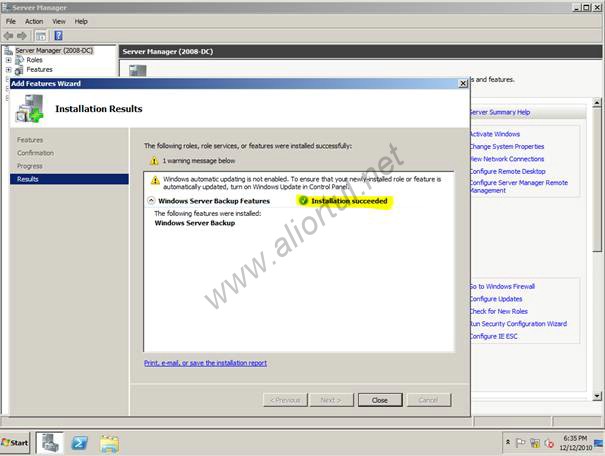Click Change System Properties link

point(507,147)
